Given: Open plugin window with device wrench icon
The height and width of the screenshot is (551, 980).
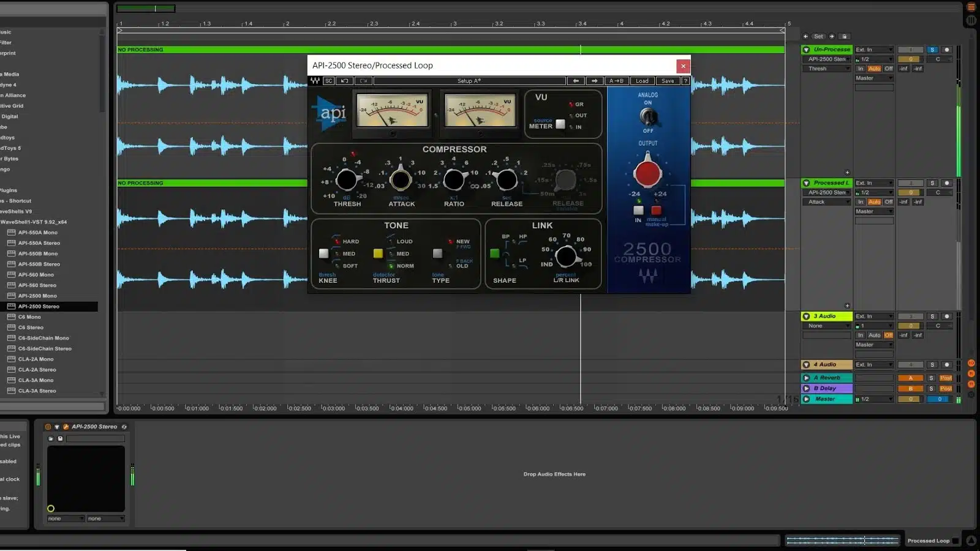Looking at the screenshot, I should tap(66, 427).
